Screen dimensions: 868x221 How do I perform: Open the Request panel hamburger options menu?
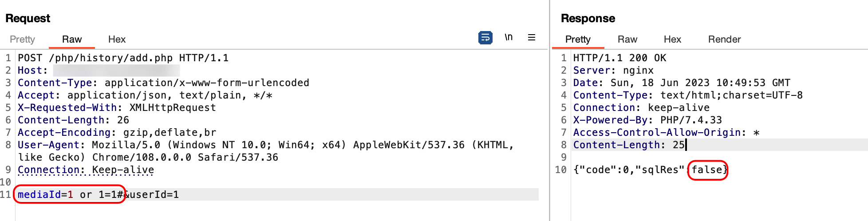[x=532, y=38]
